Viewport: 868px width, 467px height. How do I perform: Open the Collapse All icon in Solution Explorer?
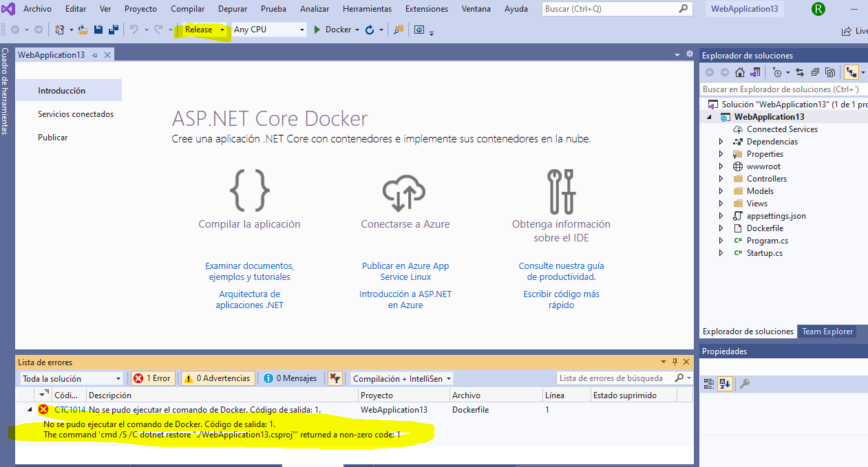(x=815, y=72)
